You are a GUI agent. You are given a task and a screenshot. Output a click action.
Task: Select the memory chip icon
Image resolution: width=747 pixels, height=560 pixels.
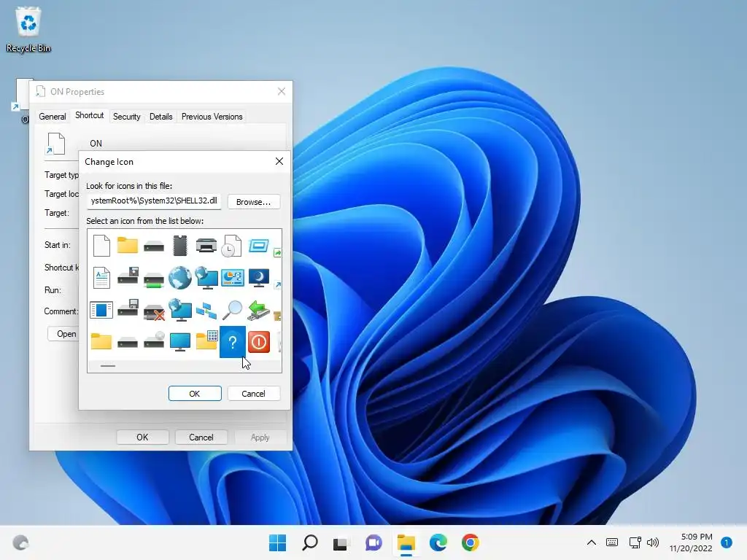click(x=180, y=246)
